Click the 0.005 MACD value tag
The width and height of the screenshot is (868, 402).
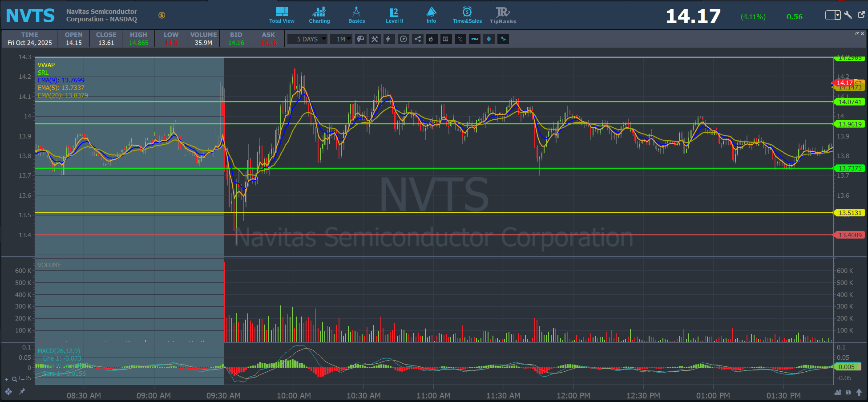pyautogui.click(x=847, y=367)
